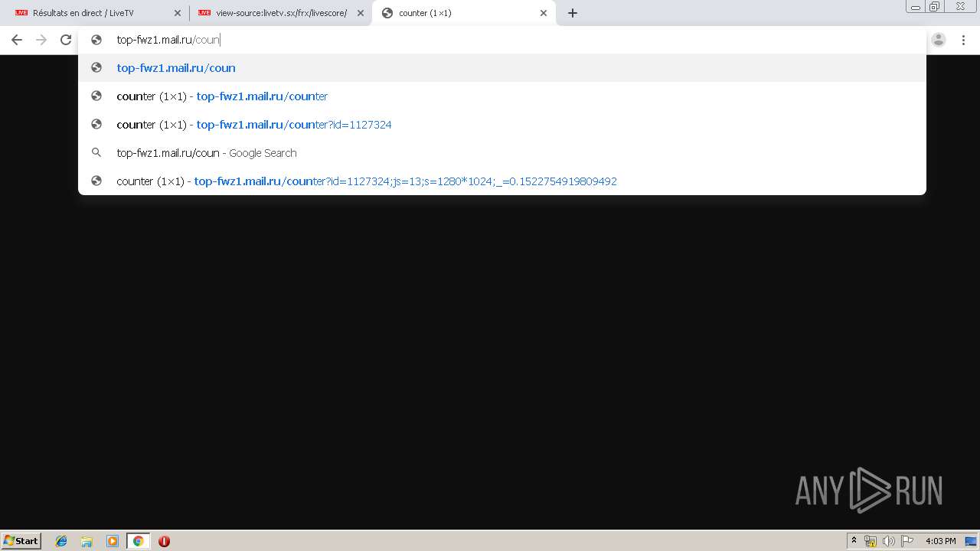Open Windows Media Player taskbar icon
The width and height of the screenshot is (980, 551).
pos(113,541)
